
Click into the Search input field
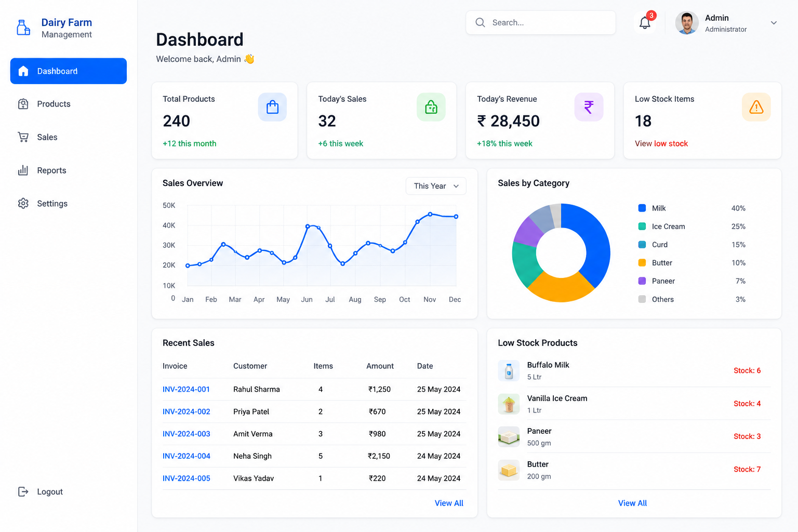541,22
